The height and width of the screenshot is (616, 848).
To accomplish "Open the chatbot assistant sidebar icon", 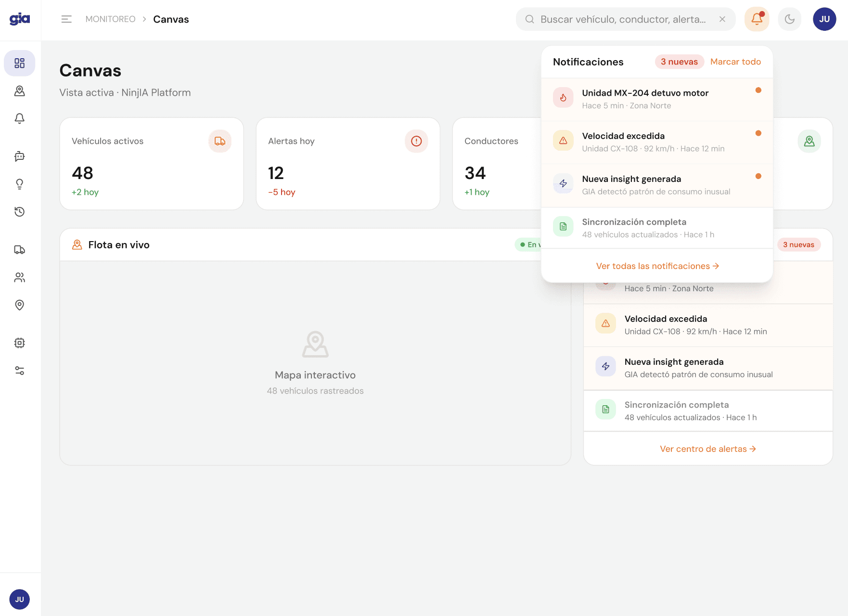I will click(x=20, y=156).
